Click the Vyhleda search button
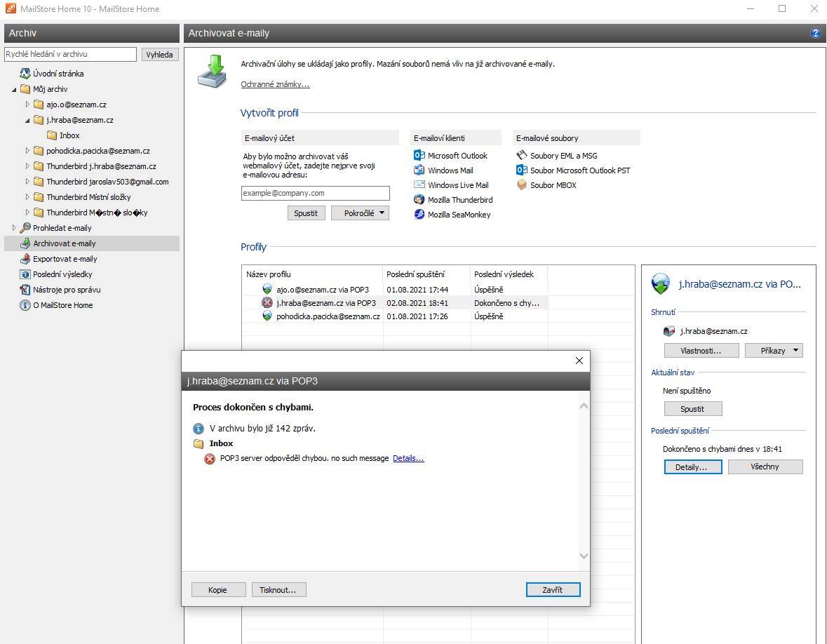 160,54
